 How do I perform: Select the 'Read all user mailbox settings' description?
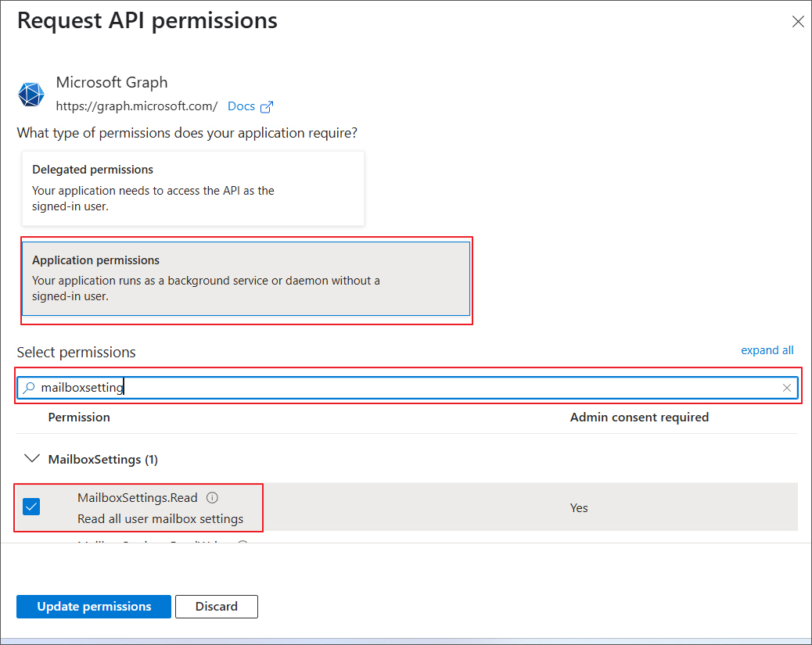click(x=160, y=519)
